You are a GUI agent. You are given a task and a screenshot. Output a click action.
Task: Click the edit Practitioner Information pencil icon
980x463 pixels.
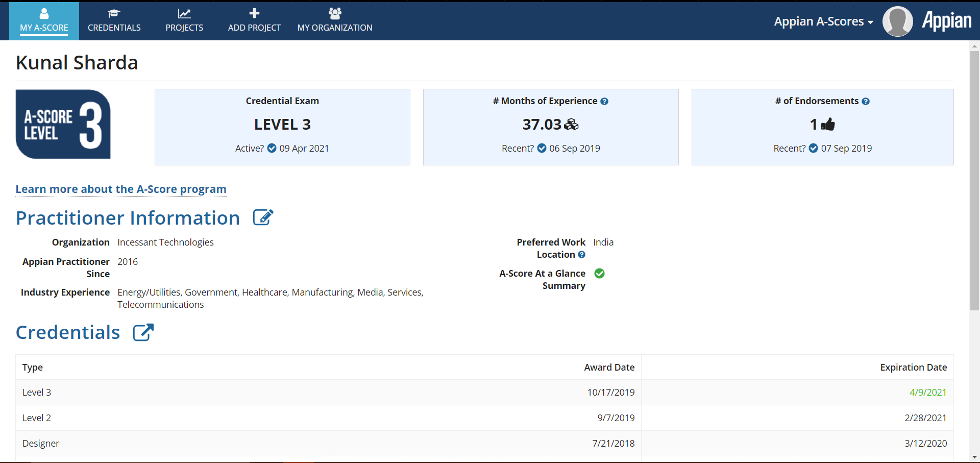pyautogui.click(x=263, y=217)
